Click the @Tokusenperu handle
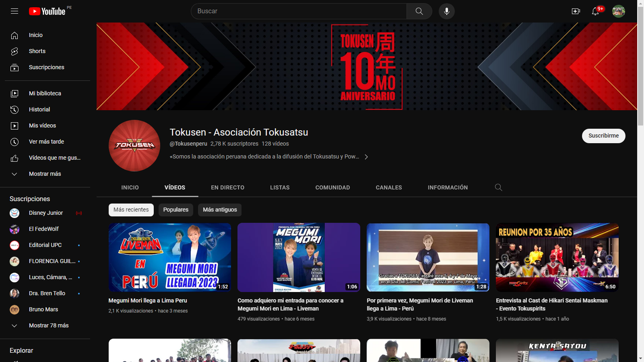This screenshot has height=362, width=644. pos(188,144)
